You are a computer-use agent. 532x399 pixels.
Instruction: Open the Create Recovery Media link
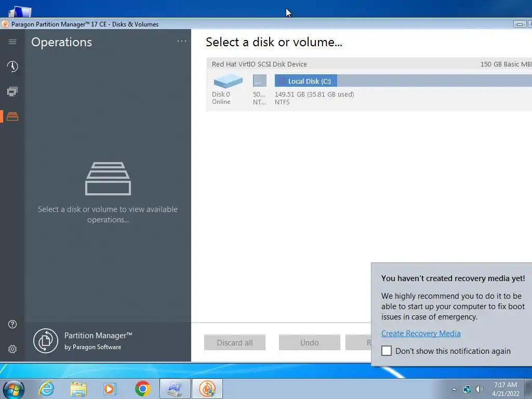421,333
